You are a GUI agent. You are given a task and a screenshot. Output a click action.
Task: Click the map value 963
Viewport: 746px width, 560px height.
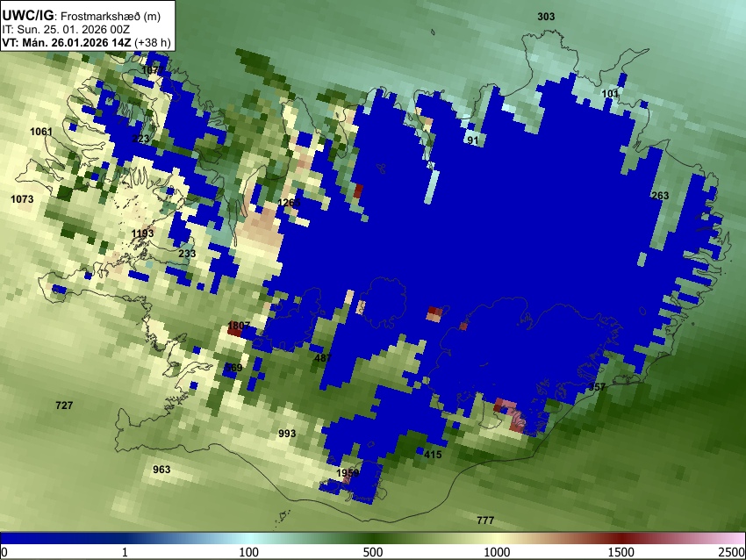(x=161, y=470)
